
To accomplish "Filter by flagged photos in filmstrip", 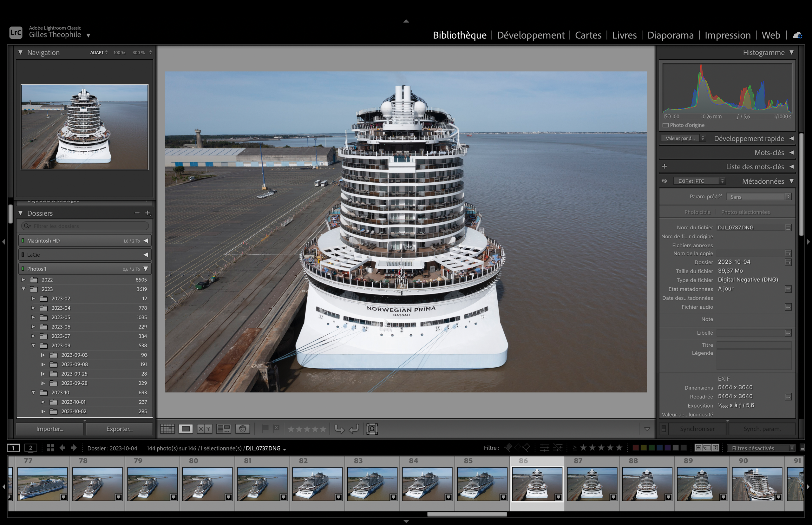I will (508, 448).
